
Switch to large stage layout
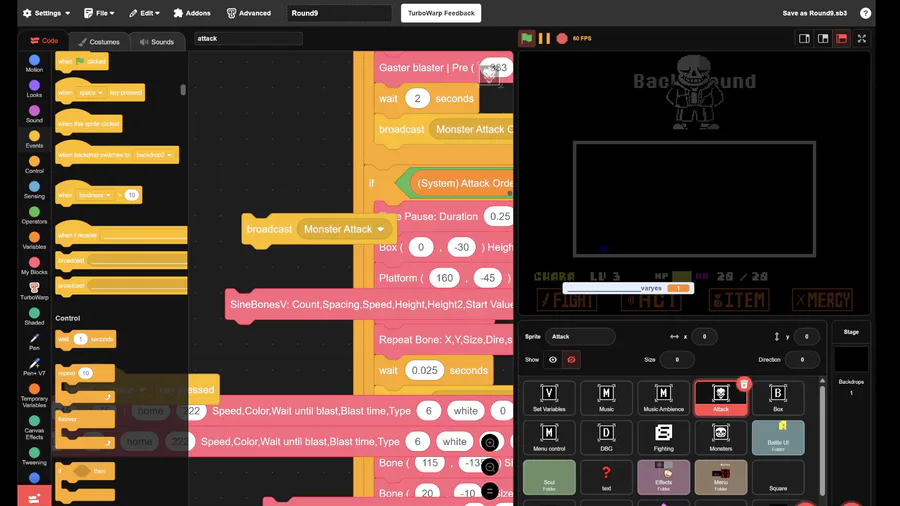[823, 38]
